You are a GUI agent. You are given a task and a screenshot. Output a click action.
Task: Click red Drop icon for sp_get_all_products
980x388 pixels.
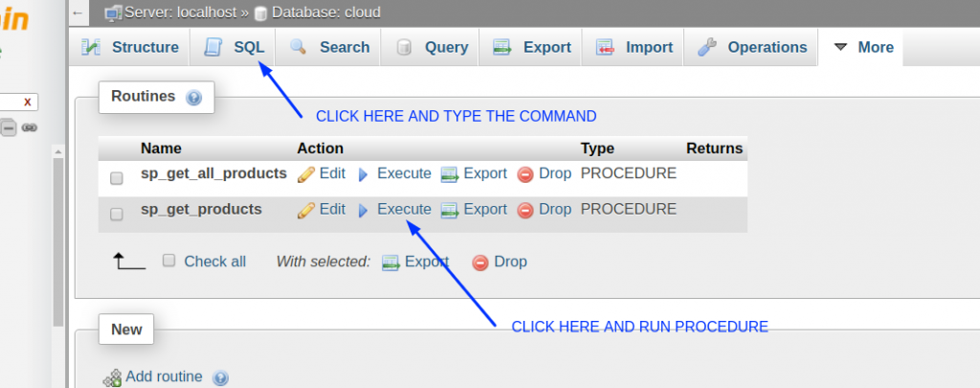click(525, 174)
